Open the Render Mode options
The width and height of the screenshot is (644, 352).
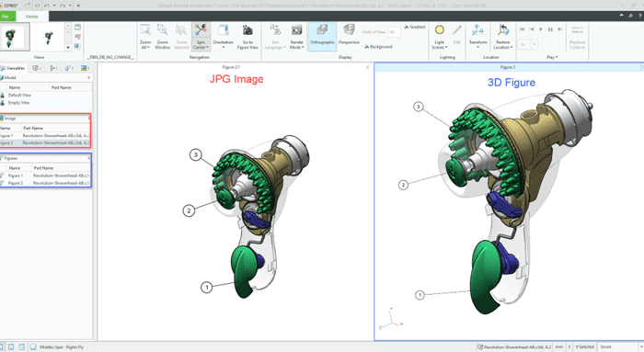click(x=296, y=37)
